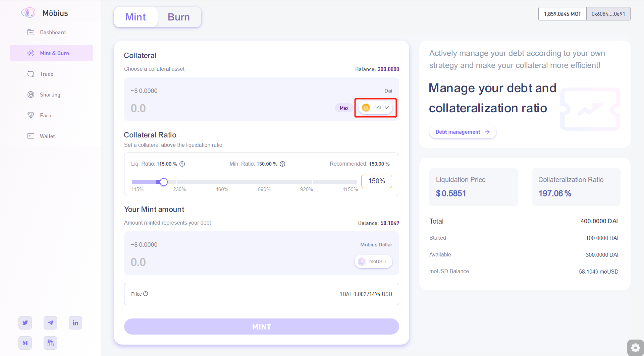Click the moUSD token selector
The image size is (644, 356).
click(x=373, y=261)
